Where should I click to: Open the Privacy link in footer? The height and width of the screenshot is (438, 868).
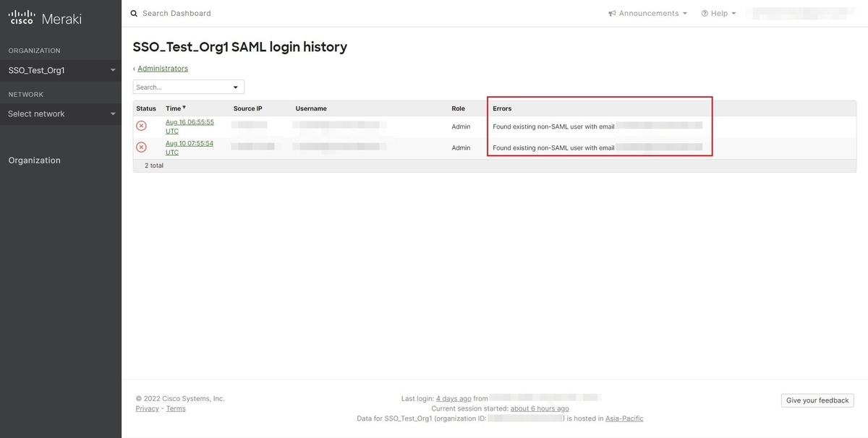point(148,408)
